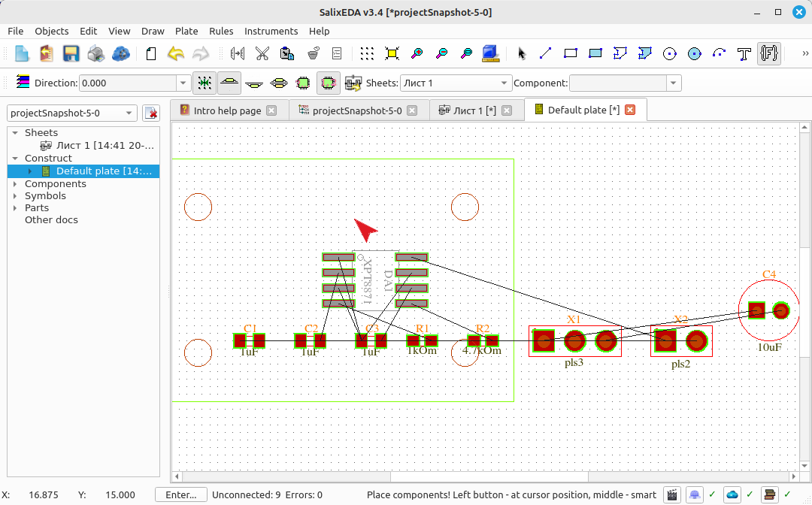Click inside the Direction value field
812x505 pixels.
click(x=128, y=83)
